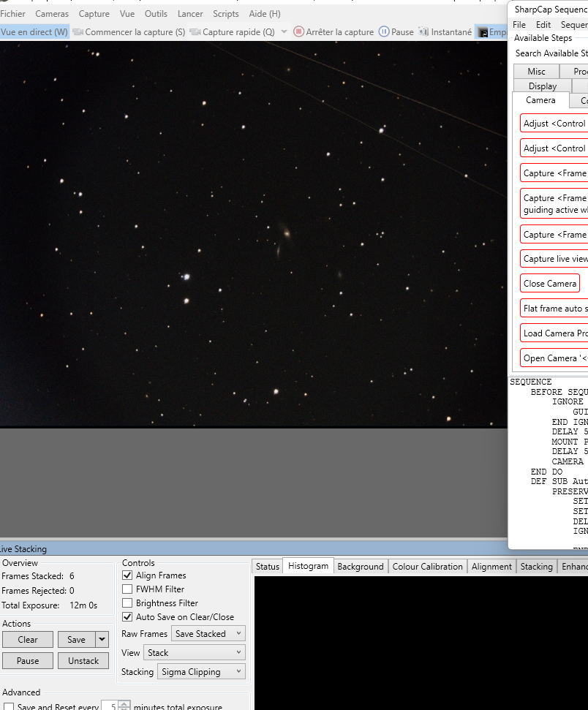Click the Capture rapide toolbar icon
The width and height of the screenshot is (588, 710).
pos(195,32)
